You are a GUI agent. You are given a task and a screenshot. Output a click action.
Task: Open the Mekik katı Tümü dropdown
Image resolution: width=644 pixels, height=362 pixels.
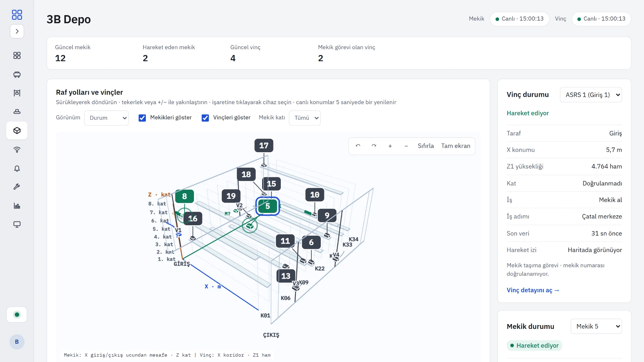pyautogui.click(x=305, y=118)
